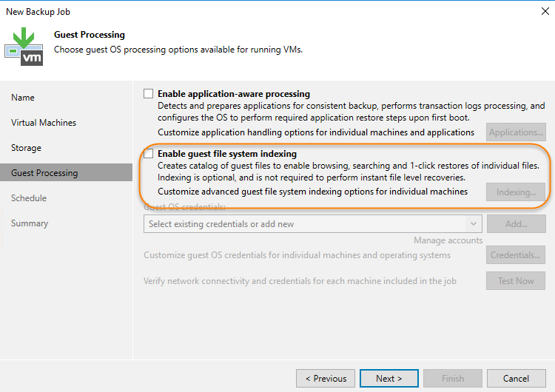
Task: Enable guest file system indexing checkbox
Action: pyautogui.click(x=149, y=154)
